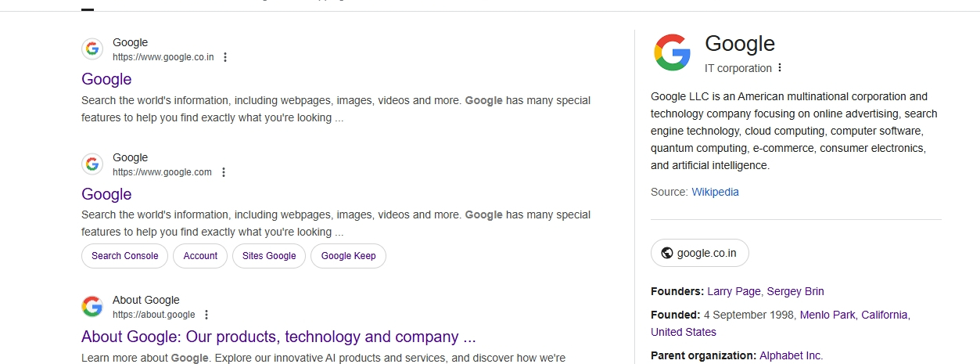This screenshot has height=364, width=980.
Task: Click founder Sergey Brin link
Action: (x=795, y=291)
